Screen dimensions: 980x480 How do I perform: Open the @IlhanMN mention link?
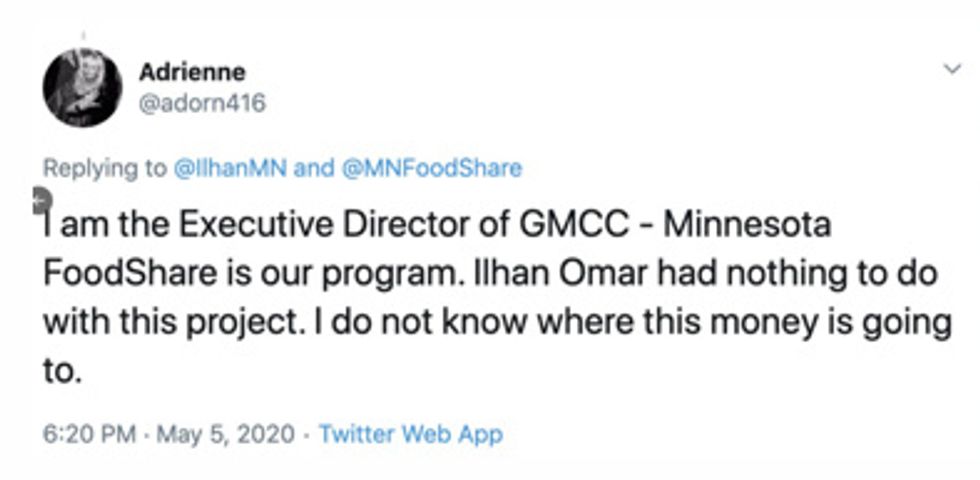click(231, 168)
